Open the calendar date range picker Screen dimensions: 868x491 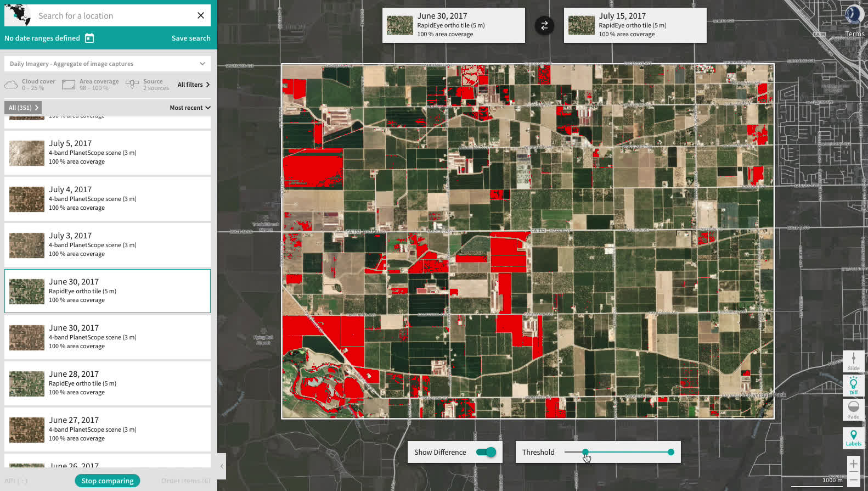89,38
